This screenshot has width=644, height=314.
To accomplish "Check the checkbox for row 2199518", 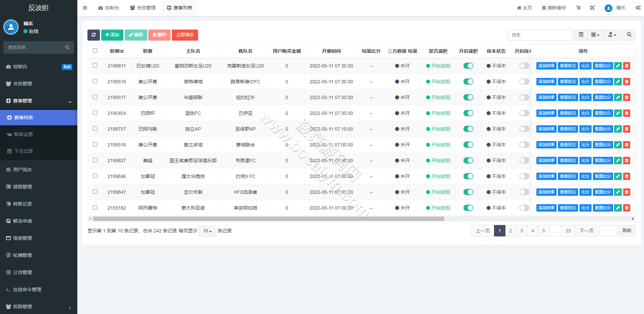I will pyautogui.click(x=95, y=81).
